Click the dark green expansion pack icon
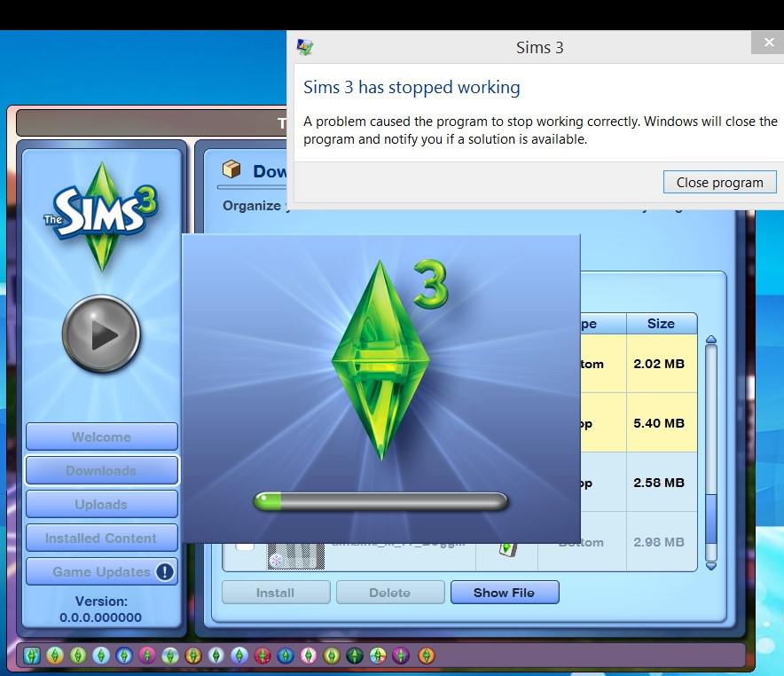This screenshot has width=784, height=676. coord(355,655)
